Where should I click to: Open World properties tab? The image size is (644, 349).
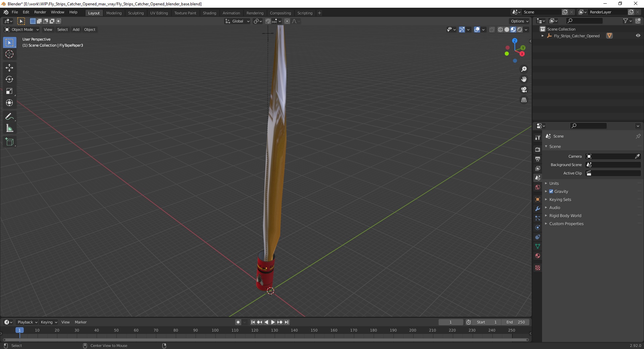(x=538, y=187)
